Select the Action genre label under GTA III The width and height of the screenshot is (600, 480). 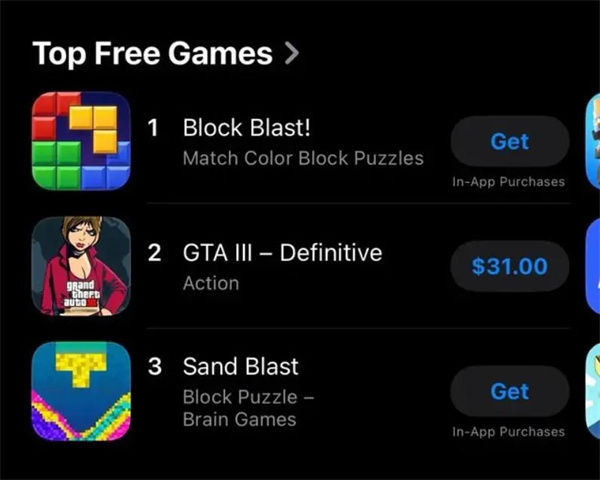coord(211,284)
